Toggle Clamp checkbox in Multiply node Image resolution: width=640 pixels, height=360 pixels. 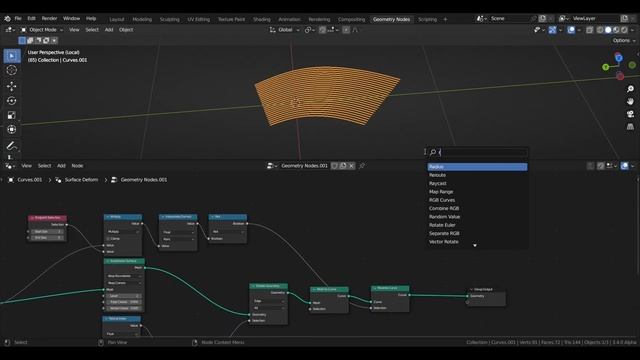coord(108,238)
